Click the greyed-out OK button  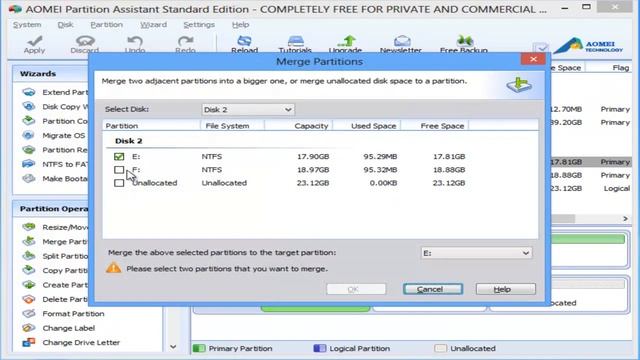[x=356, y=289]
